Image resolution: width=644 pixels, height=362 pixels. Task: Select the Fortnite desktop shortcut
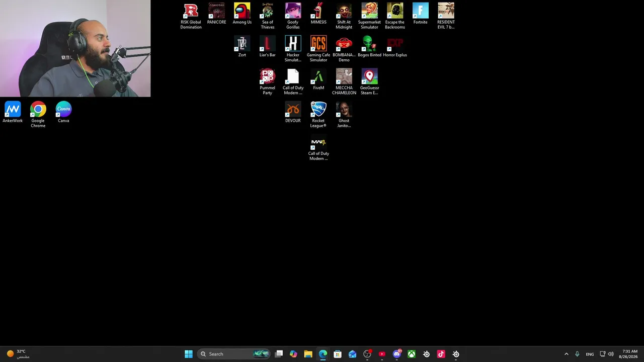click(x=421, y=14)
